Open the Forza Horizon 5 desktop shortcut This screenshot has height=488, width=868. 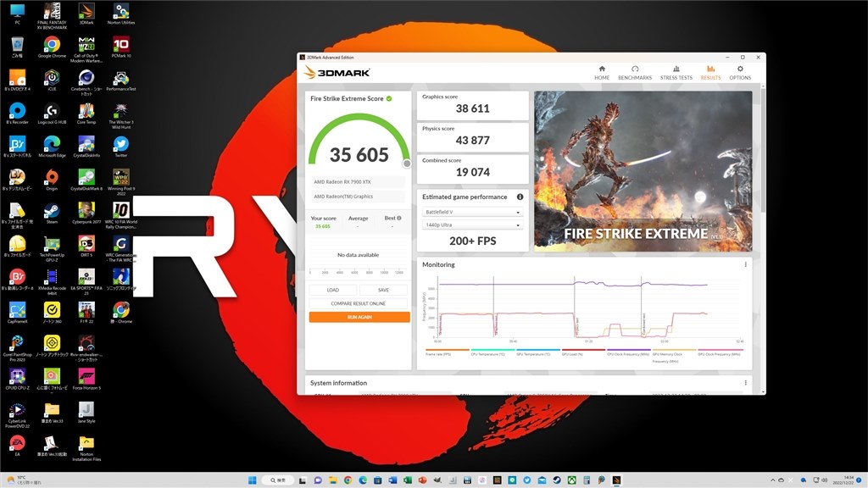(x=86, y=380)
